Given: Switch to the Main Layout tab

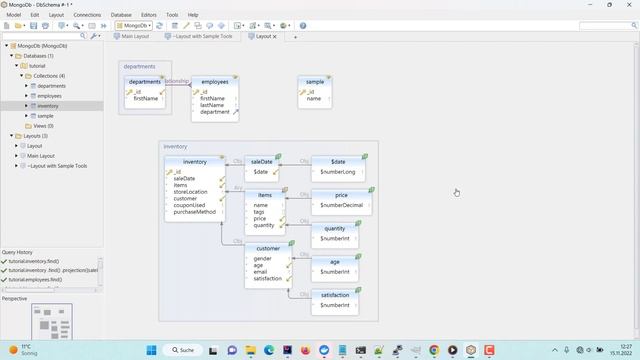Looking at the screenshot, I should [131, 36].
